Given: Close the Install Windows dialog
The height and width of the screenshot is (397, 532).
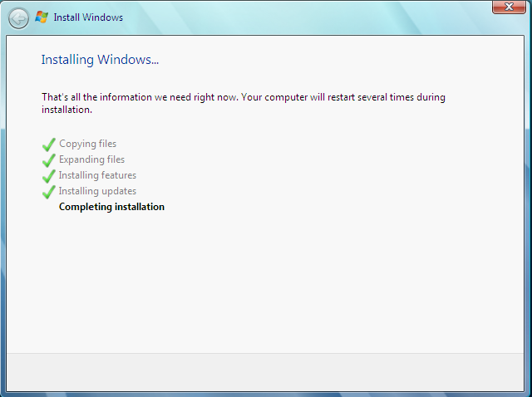Looking at the screenshot, I should (x=509, y=7).
